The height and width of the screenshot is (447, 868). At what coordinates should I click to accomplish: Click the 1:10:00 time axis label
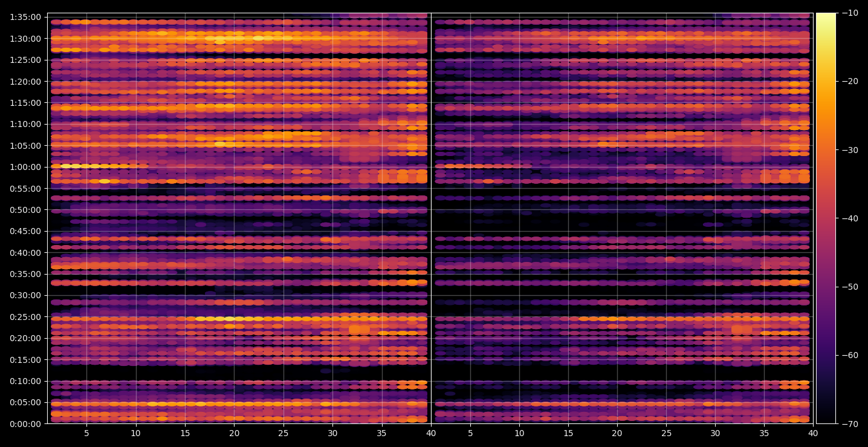(x=26, y=124)
